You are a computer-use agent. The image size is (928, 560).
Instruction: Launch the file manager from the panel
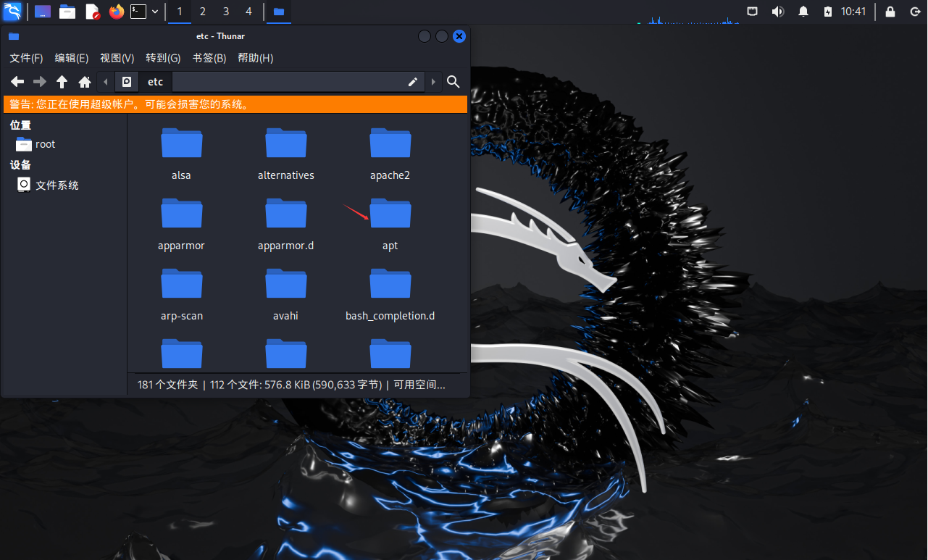67,12
